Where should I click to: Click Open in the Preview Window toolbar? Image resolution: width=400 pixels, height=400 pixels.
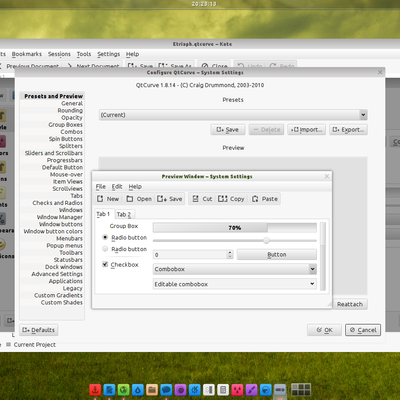[139, 199]
